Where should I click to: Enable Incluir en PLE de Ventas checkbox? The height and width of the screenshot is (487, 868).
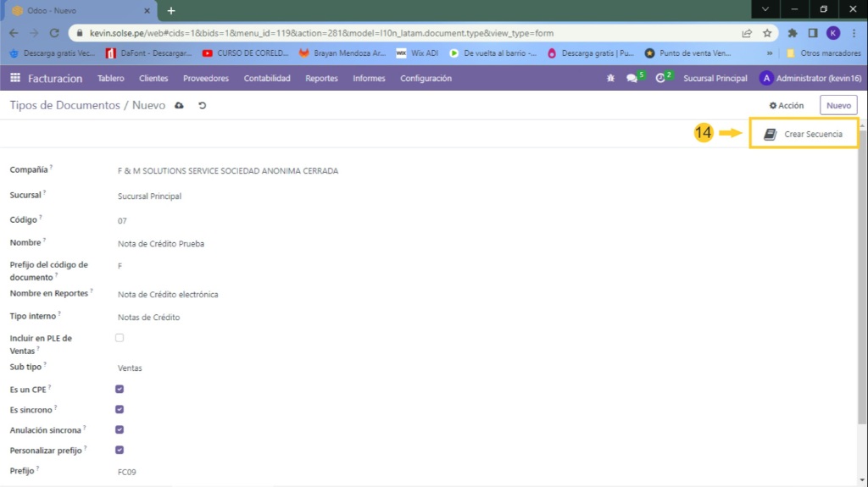[x=120, y=338]
